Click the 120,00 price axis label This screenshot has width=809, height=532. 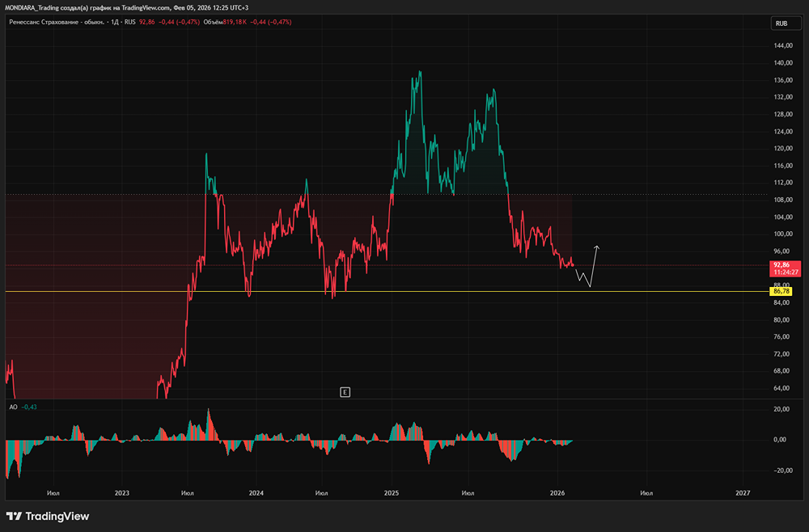(x=783, y=149)
